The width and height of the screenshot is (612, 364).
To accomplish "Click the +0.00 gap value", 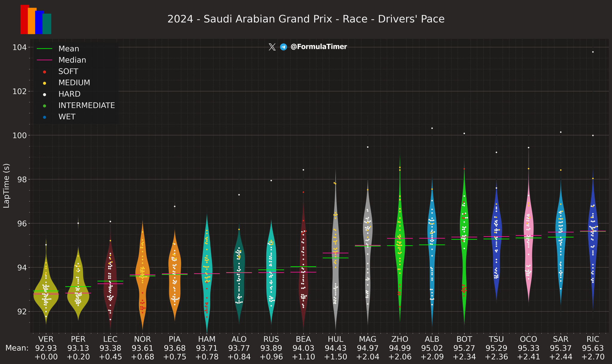I will pos(46,357).
